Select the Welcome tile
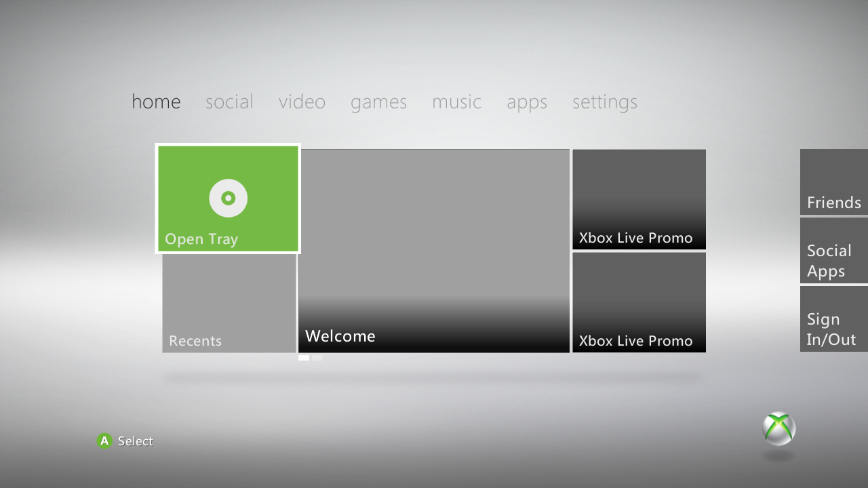This screenshot has height=488, width=868. tap(434, 251)
